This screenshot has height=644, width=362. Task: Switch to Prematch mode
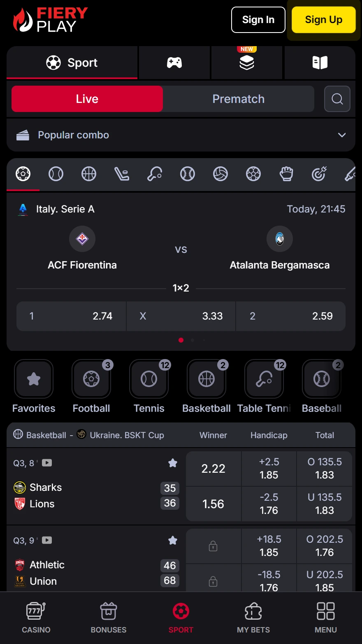(x=239, y=99)
